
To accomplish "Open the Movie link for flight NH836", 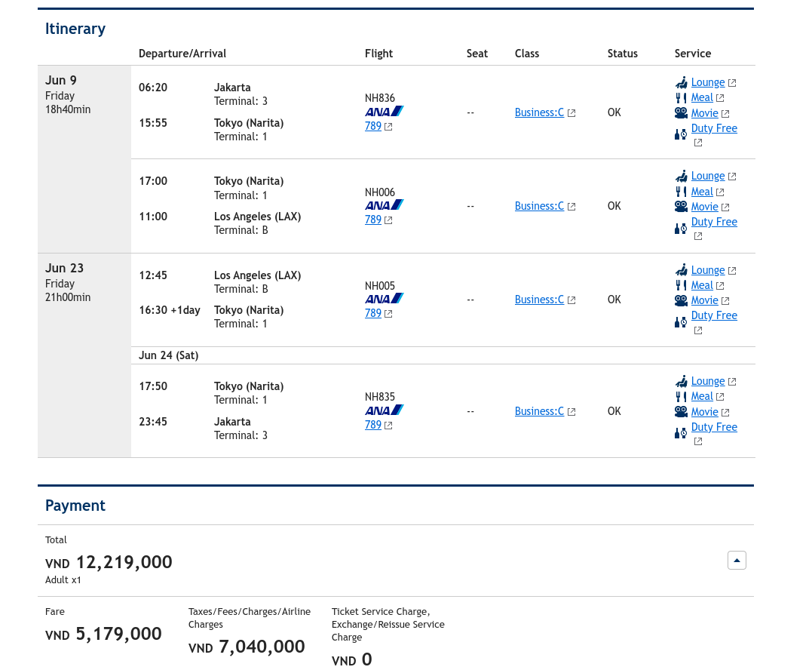I will pyautogui.click(x=704, y=113).
